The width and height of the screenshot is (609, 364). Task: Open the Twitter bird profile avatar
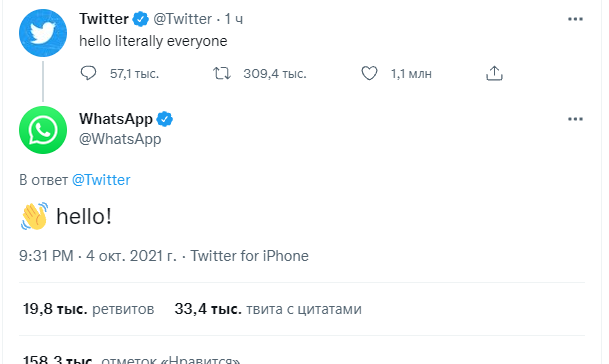43,33
